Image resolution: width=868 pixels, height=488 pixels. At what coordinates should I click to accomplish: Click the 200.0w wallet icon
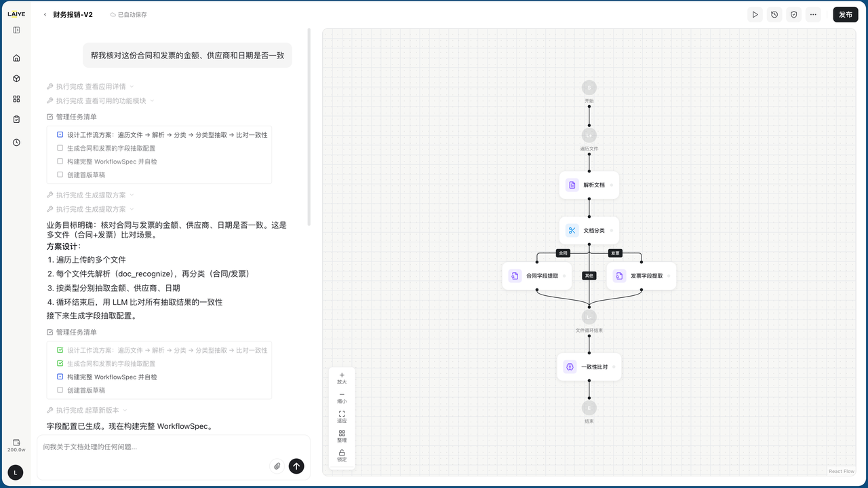[x=16, y=445]
